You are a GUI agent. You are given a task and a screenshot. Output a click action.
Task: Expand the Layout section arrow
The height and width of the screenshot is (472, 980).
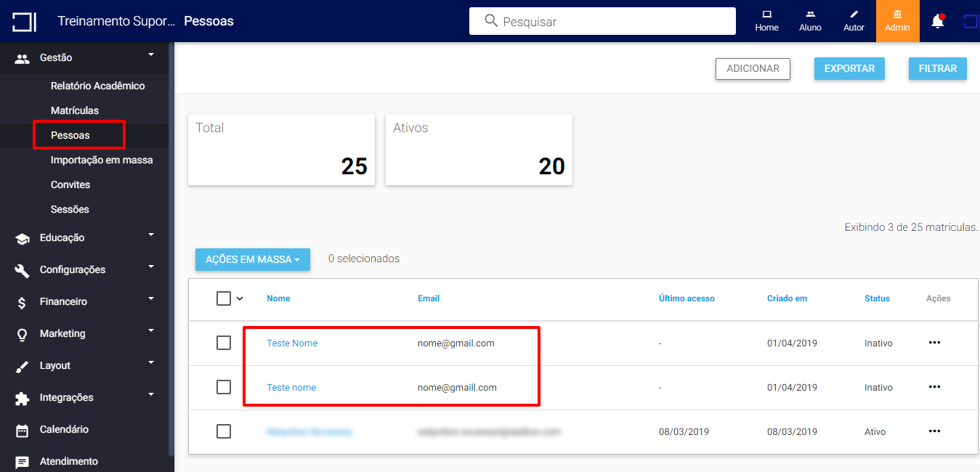pos(151,362)
